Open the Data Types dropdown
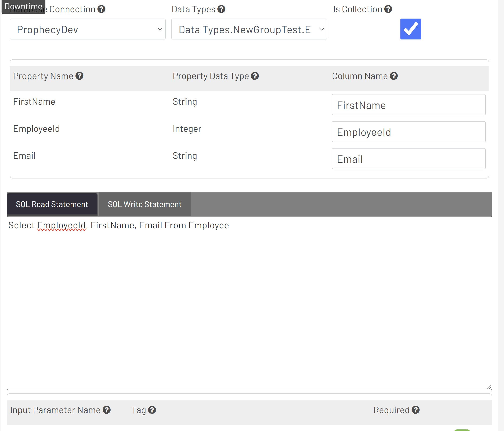The height and width of the screenshot is (431, 504). point(249,29)
